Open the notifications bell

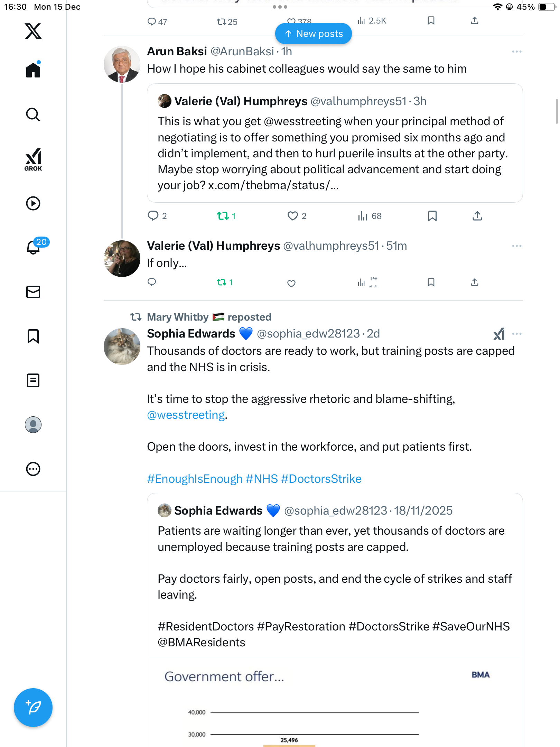coord(33,247)
